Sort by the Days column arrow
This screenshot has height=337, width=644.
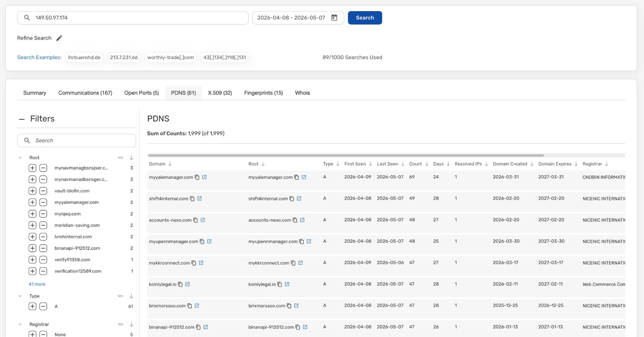[448, 164]
